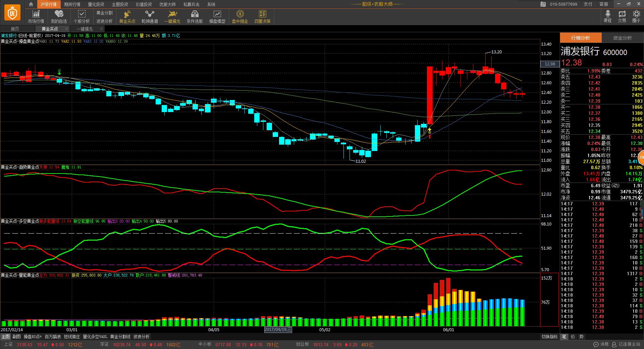Click 已连接主站 connection status icon
The height and width of the screenshot is (349, 644).
pyautogui.click(x=626, y=345)
